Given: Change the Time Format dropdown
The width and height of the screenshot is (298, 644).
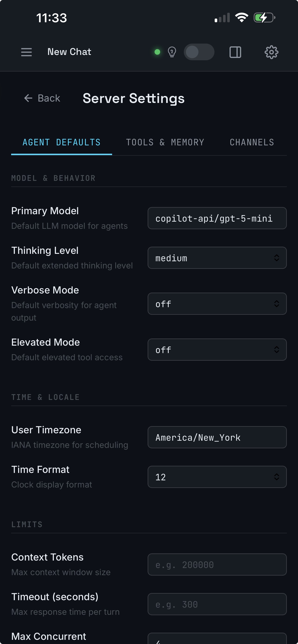Looking at the screenshot, I should [217, 477].
